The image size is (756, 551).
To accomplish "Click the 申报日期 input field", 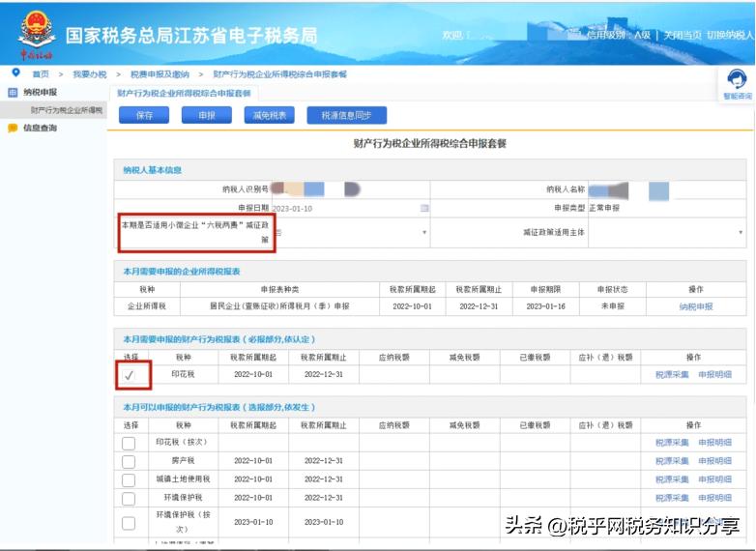I will tap(351, 208).
